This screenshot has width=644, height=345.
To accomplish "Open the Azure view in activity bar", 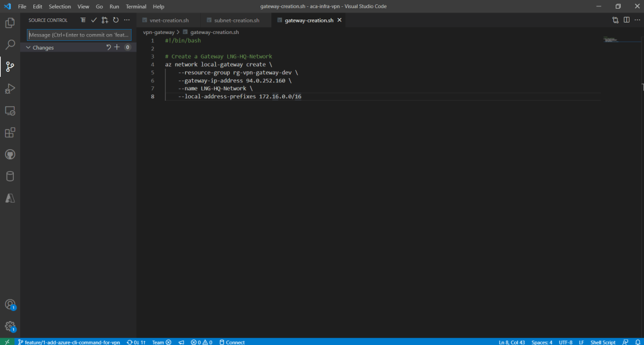I will click(10, 198).
